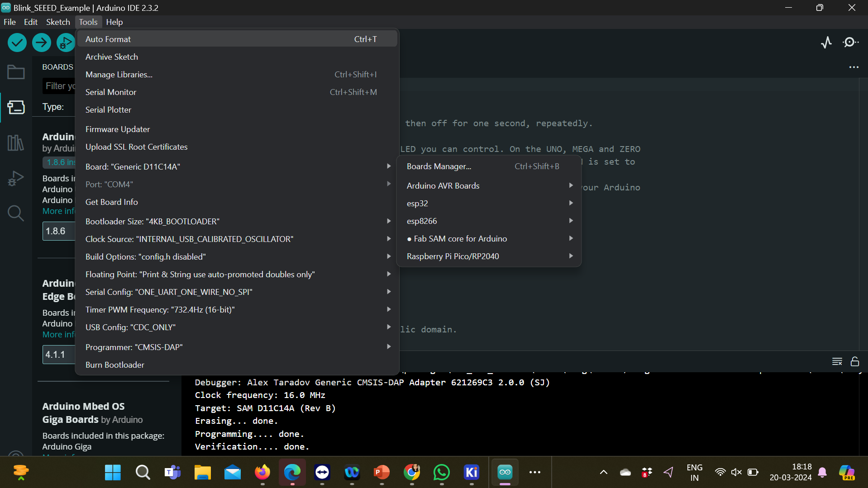The image size is (868, 488).
Task: Toggle output word wrap icon
Action: (x=837, y=361)
